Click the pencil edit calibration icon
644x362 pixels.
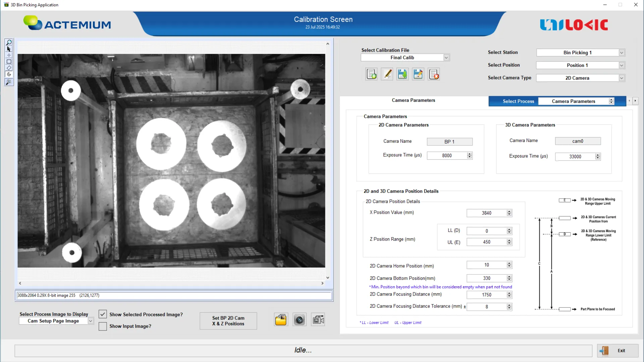point(387,74)
